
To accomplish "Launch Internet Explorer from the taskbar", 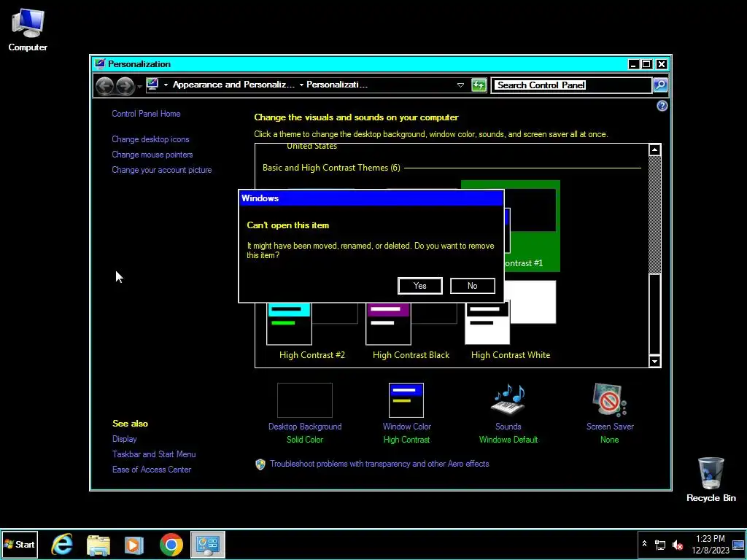I will (x=63, y=545).
